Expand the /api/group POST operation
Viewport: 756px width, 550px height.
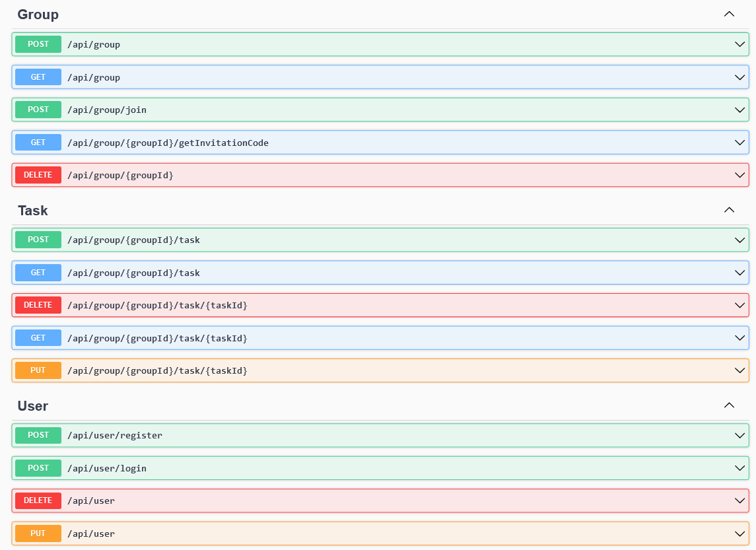click(739, 44)
